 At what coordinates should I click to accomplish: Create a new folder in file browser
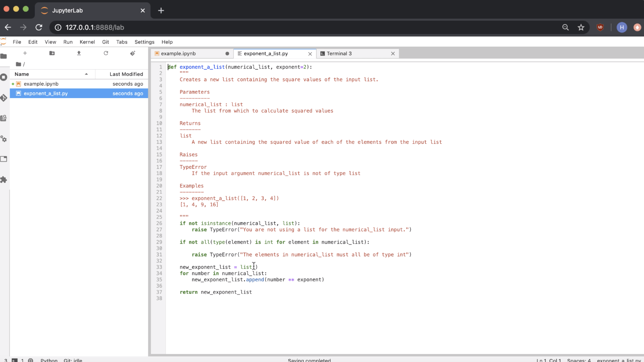pyautogui.click(x=52, y=53)
